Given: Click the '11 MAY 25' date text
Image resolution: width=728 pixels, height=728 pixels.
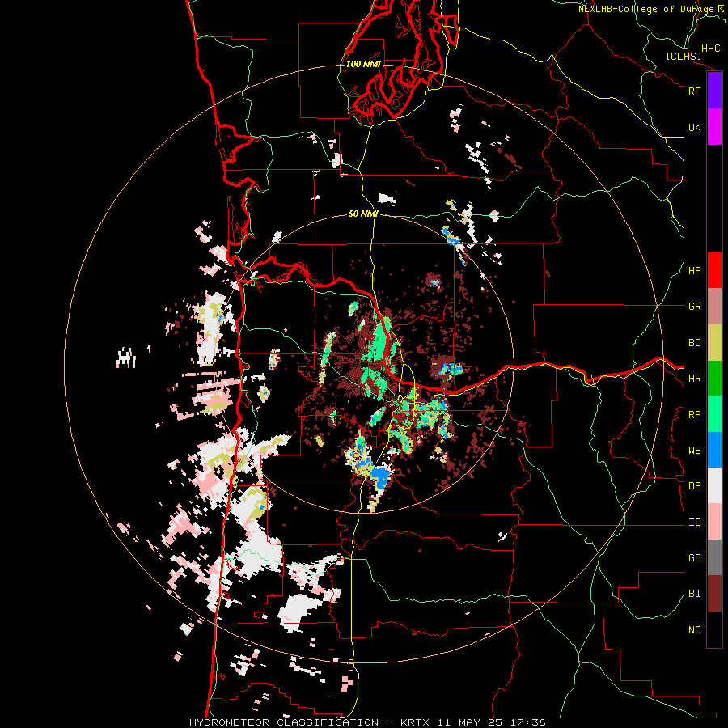Looking at the screenshot, I should click(x=470, y=722).
